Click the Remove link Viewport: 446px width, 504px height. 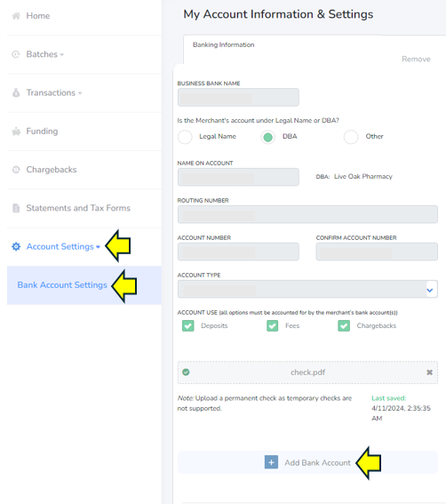(x=416, y=60)
